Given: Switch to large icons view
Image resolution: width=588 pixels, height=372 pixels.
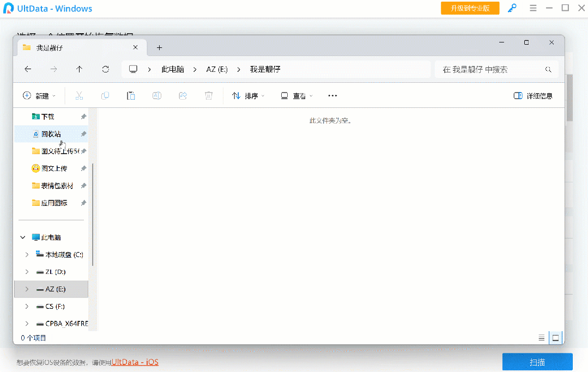Looking at the screenshot, I should pos(555,338).
